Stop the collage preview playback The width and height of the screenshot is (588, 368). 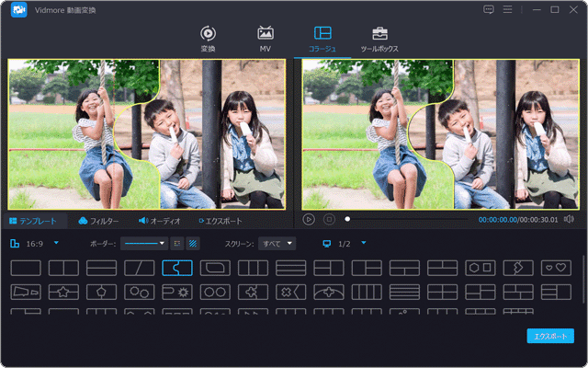tap(329, 220)
